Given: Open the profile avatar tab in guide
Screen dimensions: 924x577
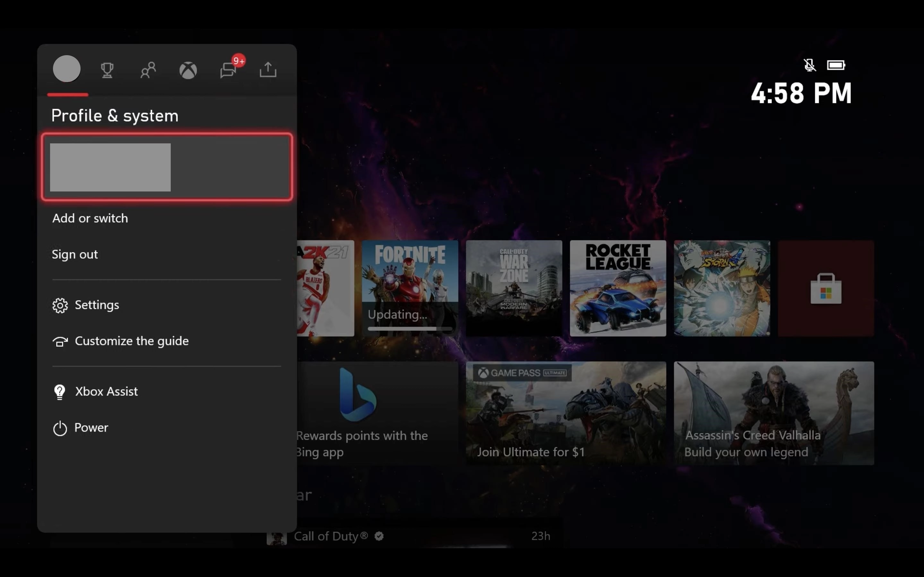Looking at the screenshot, I should (67, 69).
